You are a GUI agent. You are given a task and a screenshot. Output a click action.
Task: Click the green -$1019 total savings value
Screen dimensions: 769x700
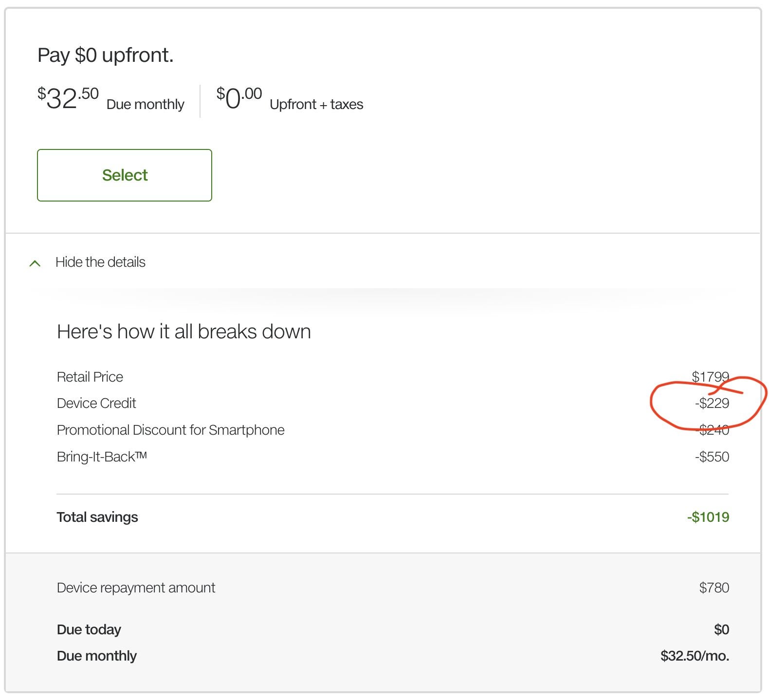(x=708, y=517)
